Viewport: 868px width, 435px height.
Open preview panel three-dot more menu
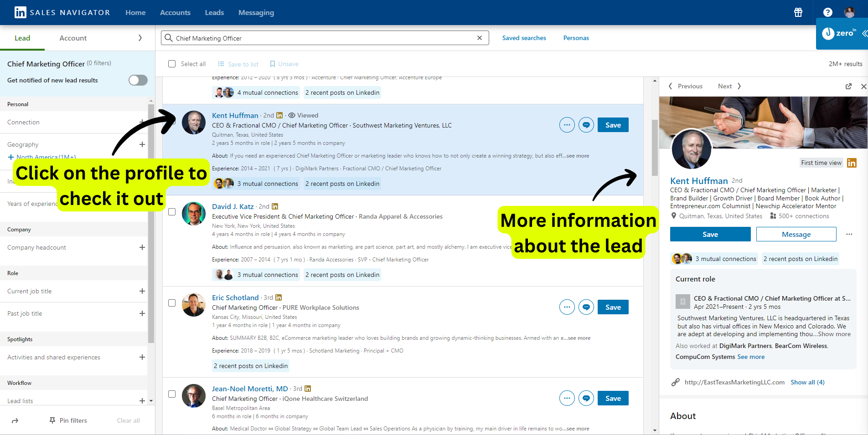point(849,234)
